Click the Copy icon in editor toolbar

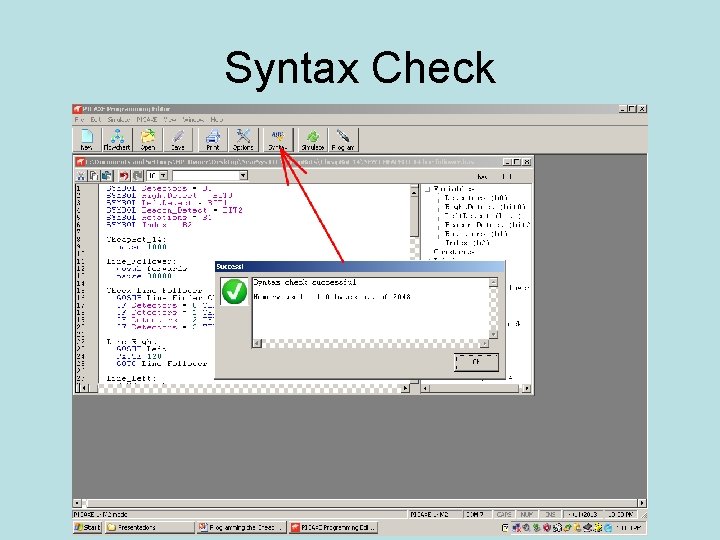94,175
